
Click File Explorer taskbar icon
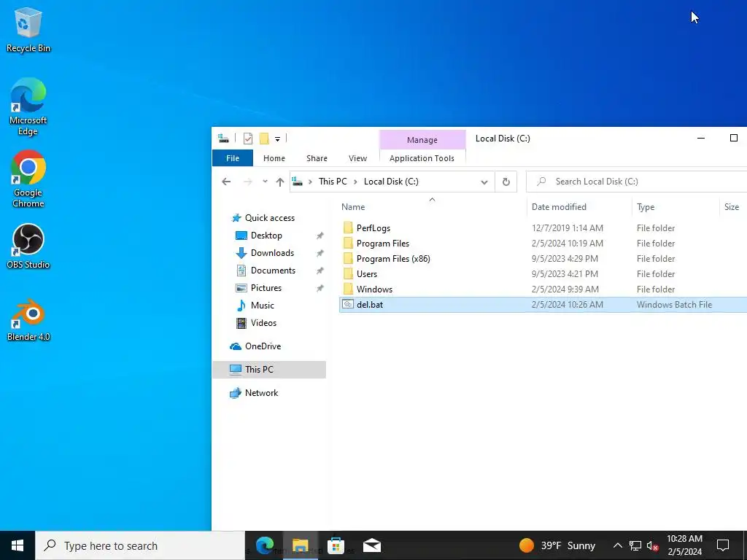click(300, 545)
